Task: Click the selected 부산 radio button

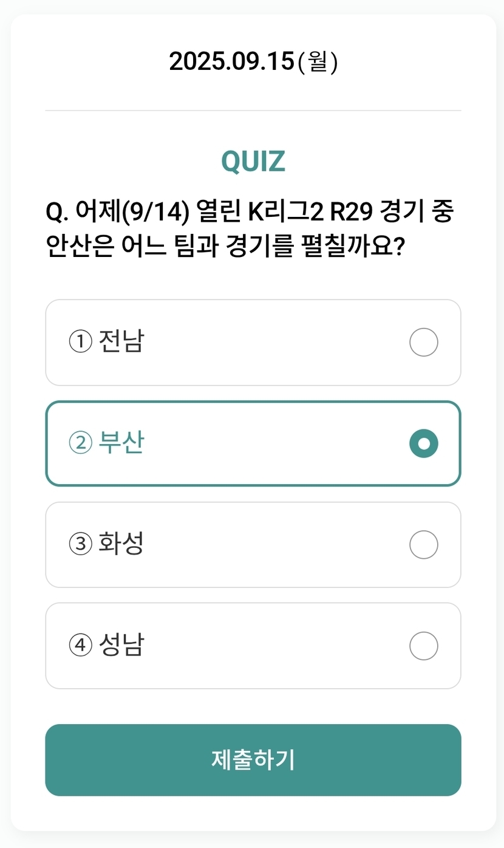Action: 423,443
